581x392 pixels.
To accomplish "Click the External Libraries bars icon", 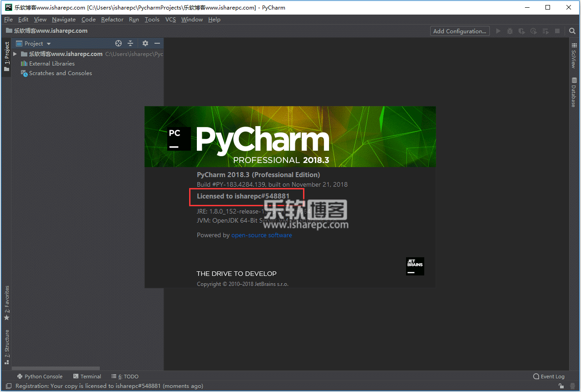I will 24,64.
